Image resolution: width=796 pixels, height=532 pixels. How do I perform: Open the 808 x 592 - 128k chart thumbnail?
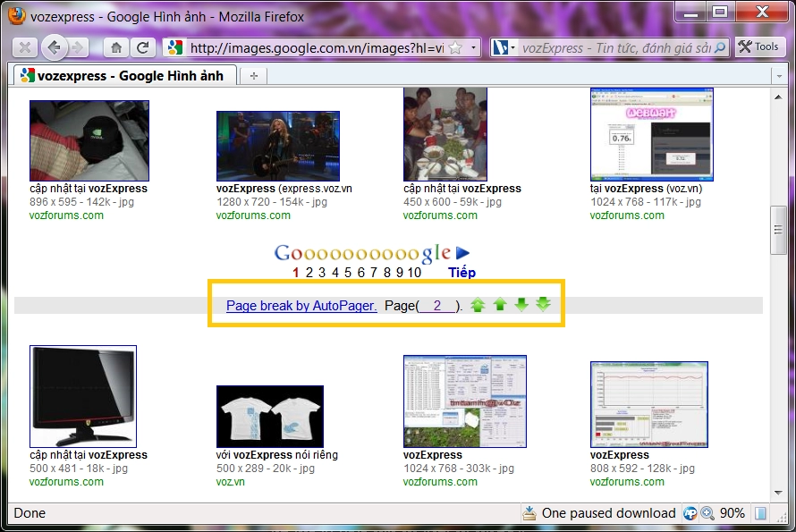[649, 404]
